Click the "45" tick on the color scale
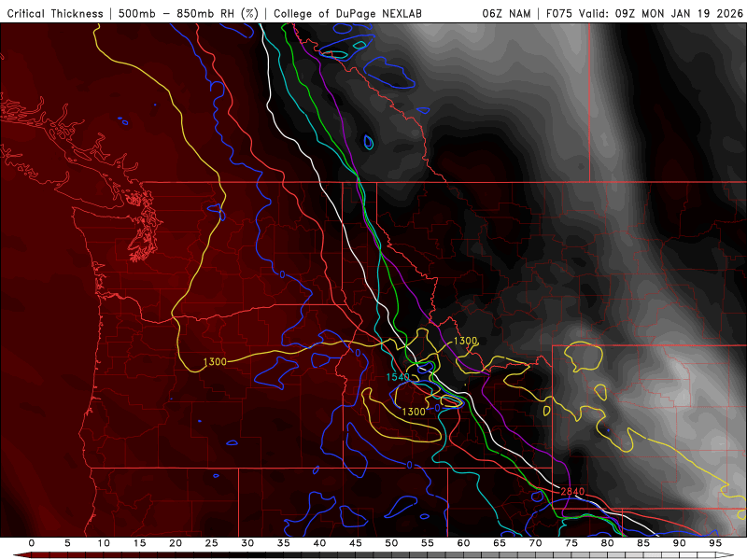Image resolution: width=747 pixels, height=560 pixels. pyautogui.click(x=356, y=543)
